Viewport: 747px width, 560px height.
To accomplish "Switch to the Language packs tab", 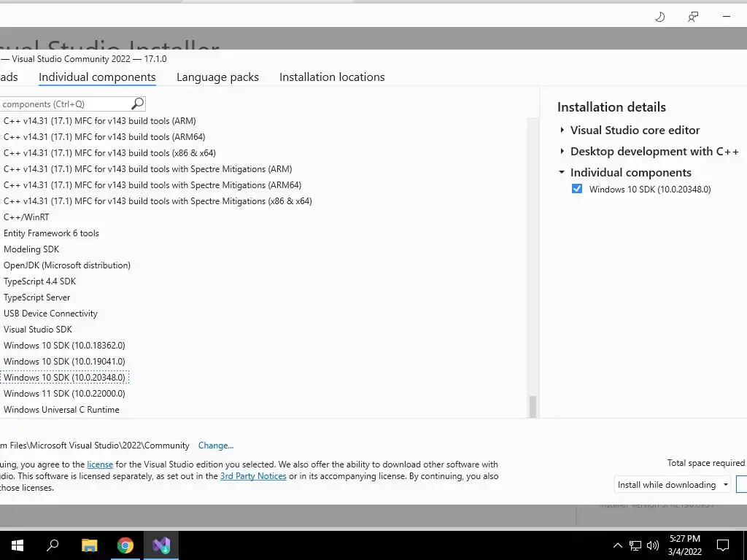I will pyautogui.click(x=217, y=77).
